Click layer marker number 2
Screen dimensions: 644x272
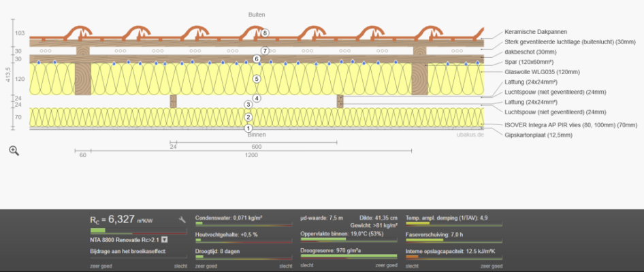click(x=248, y=117)
